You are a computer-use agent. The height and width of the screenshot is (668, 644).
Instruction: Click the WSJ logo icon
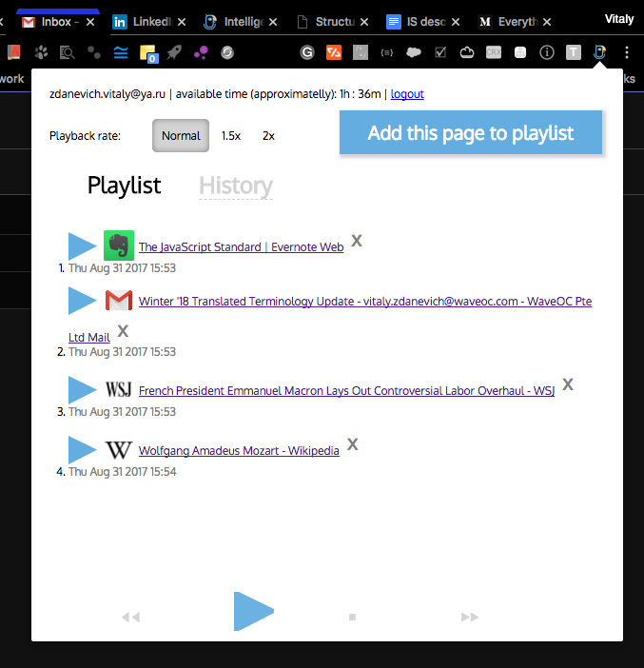pyautogui.click(x=118, y=389)
